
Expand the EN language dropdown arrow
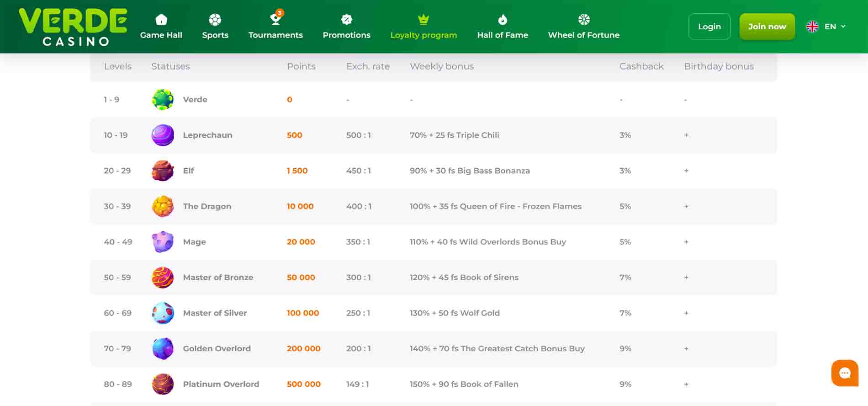pyautogui.click(x=843, y=27)
